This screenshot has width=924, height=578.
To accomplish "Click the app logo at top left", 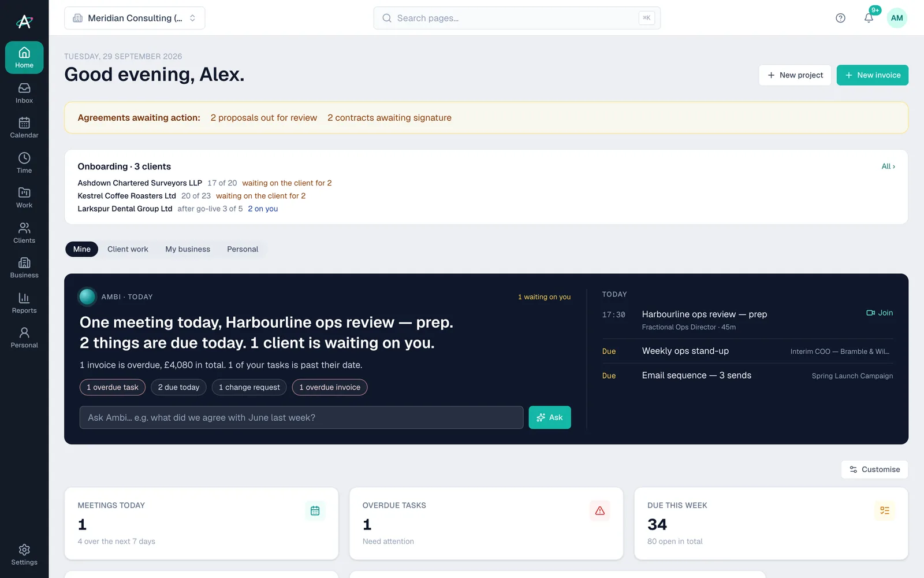I will pyautogui.click(x=24, y=21).
